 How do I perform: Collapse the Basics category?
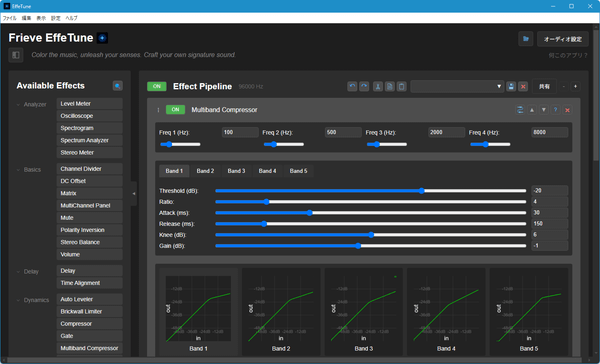(x=18, y=170)
